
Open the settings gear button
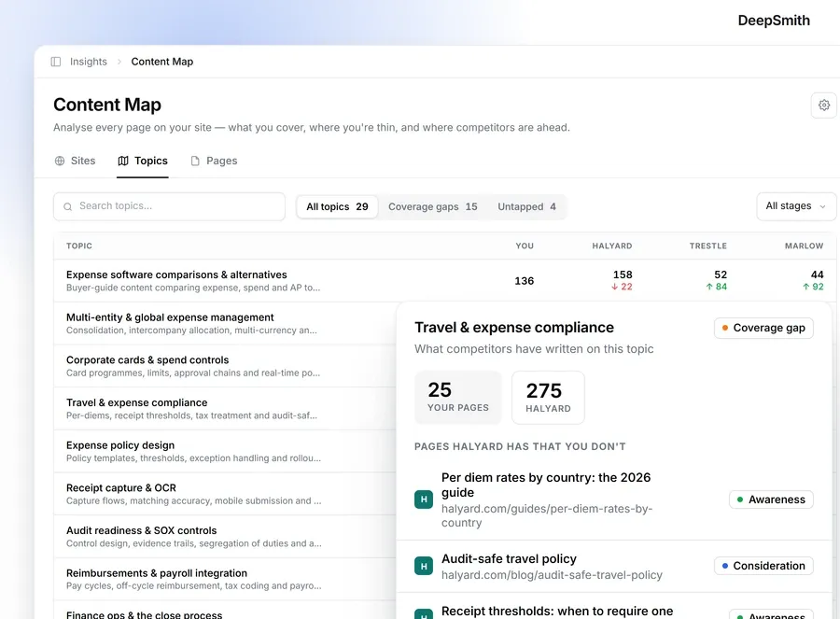(824, 106)
